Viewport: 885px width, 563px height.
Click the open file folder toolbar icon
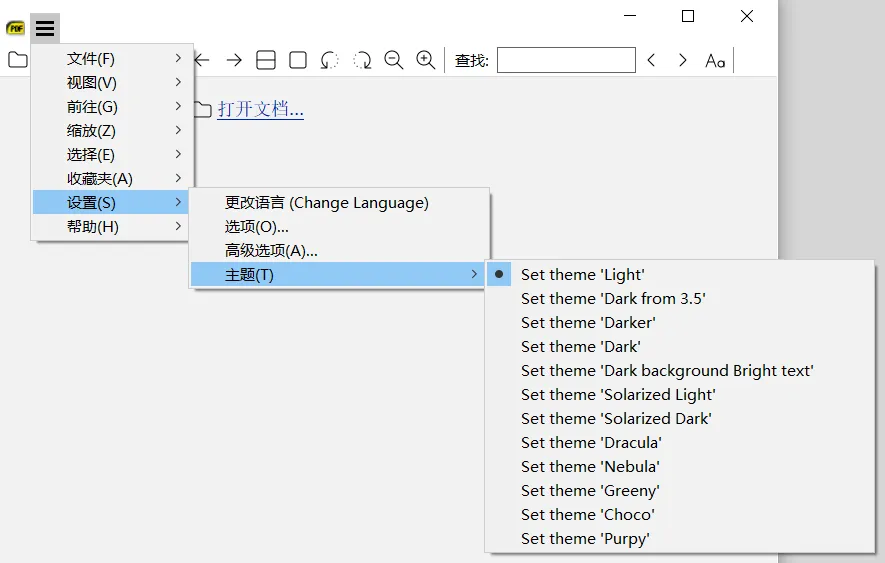pos(17,59)
